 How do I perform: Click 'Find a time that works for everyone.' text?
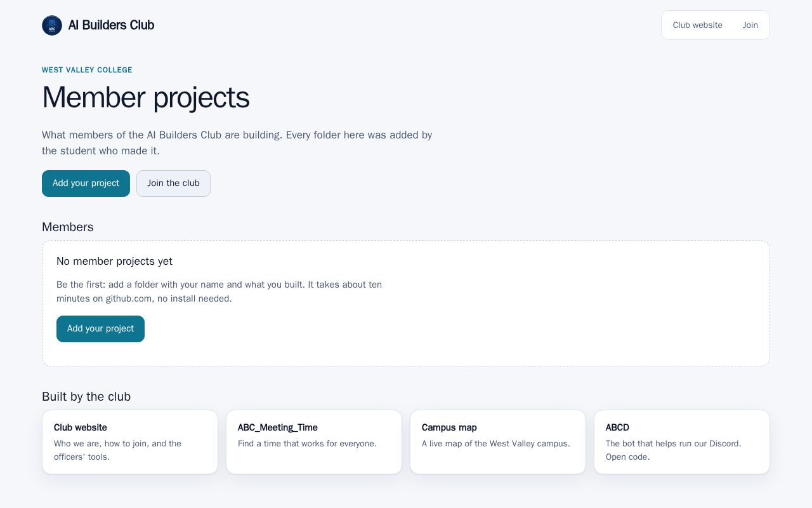307,443
